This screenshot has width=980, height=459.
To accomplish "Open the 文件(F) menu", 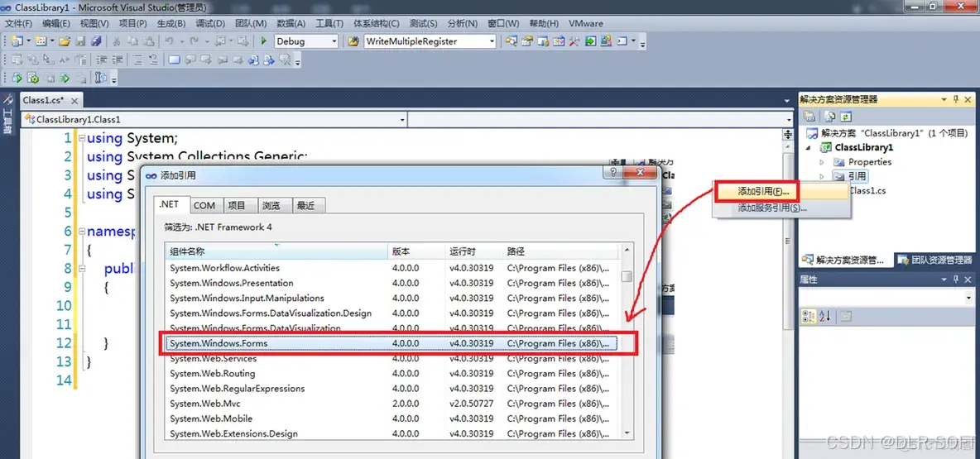I will point(19,23).
